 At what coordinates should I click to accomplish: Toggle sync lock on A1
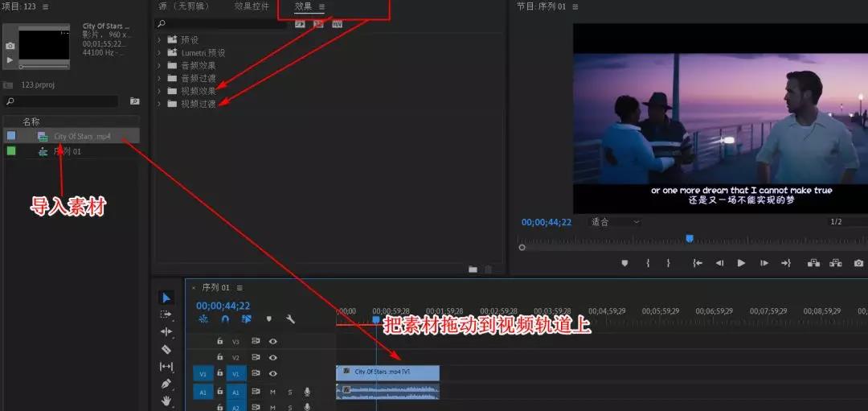[256, 392]
